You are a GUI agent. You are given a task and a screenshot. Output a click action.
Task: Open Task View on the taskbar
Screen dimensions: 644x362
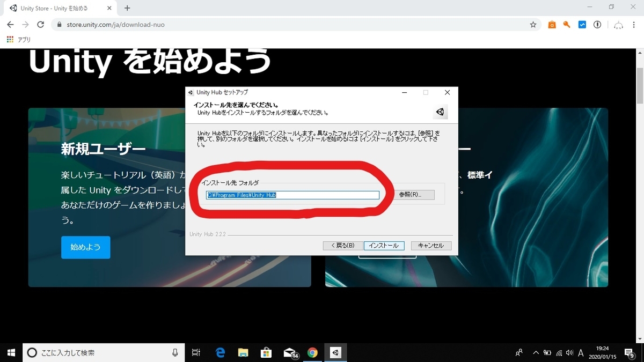[x=196, y=352]
